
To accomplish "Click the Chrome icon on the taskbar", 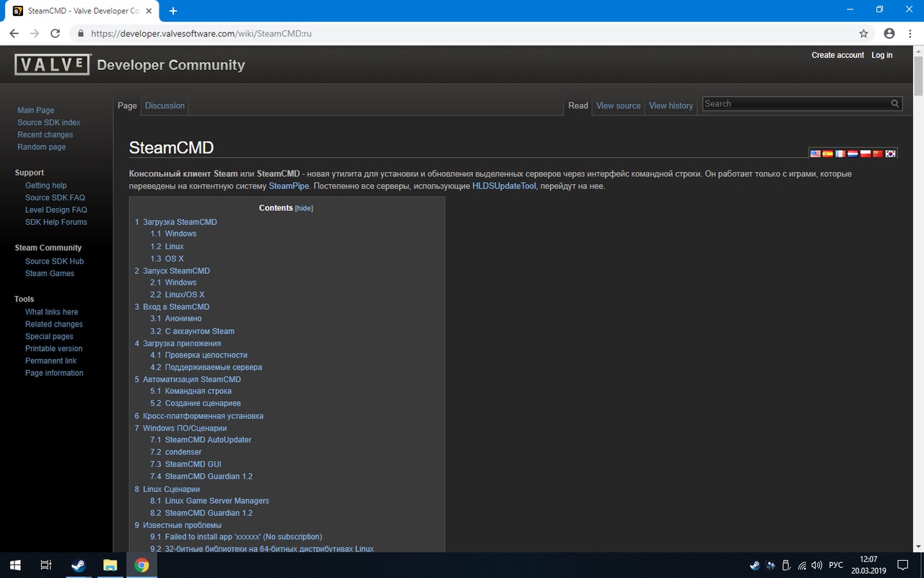I will [x=141, y=565].
